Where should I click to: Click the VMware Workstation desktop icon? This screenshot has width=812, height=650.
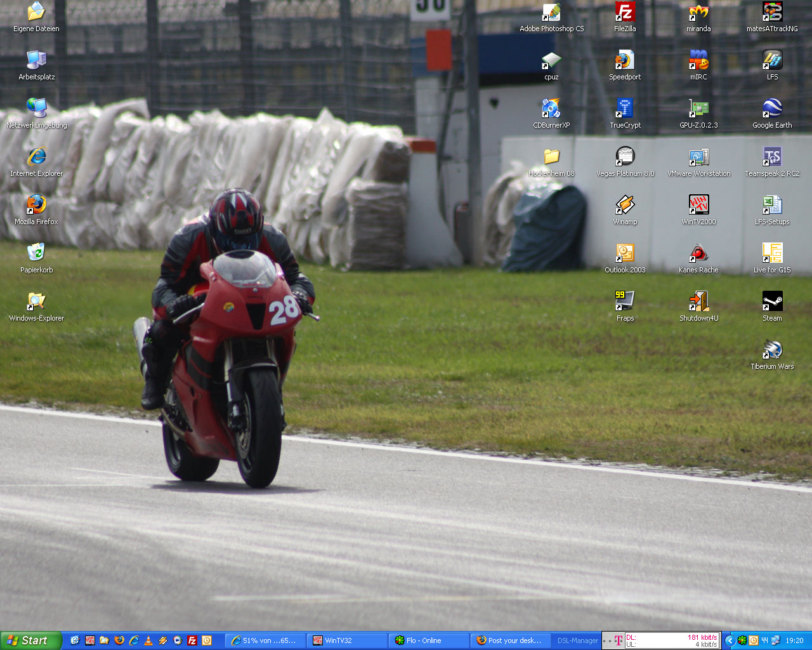(698, 162)
